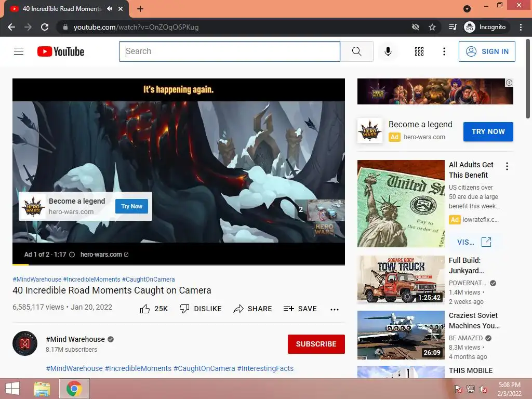Close the 40 Incredible Road Moments tab

coord(121,9)
